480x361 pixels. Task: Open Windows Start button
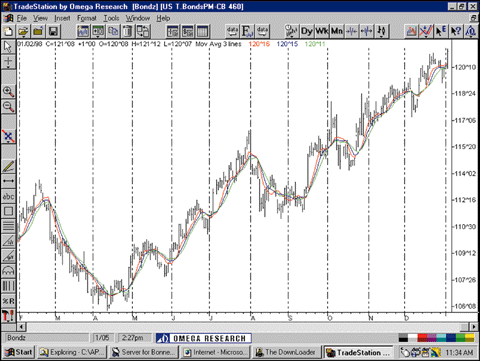click(19, 352)
